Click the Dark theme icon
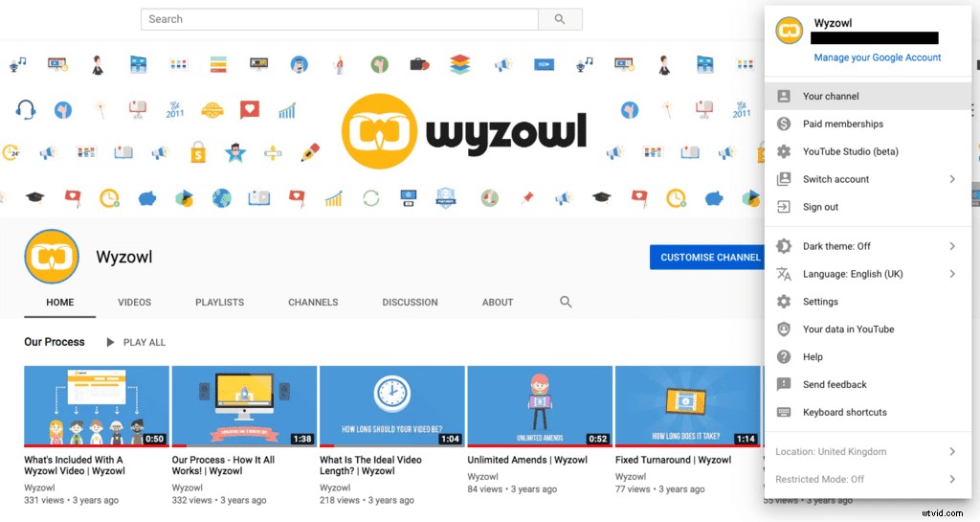This screenshot has width=980, height=522. [784, 246]
